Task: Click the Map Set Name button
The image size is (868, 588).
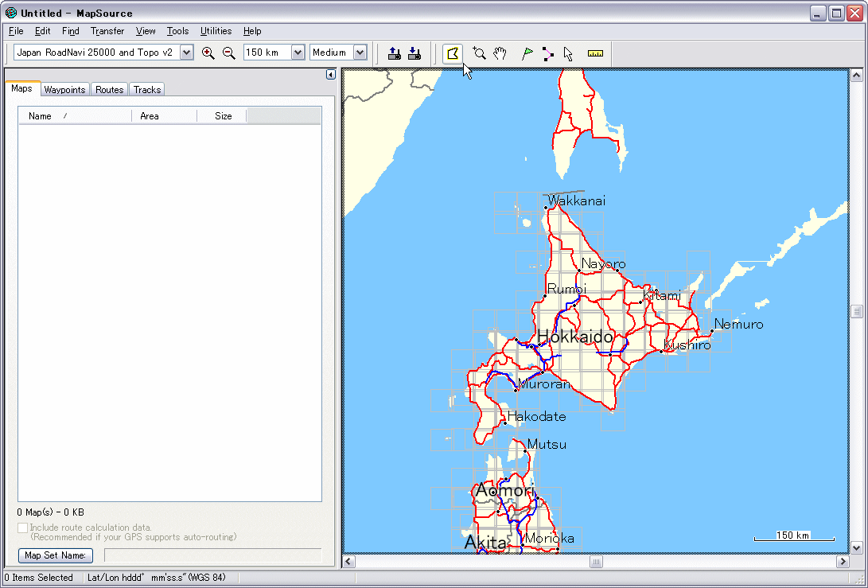Action: coord(56,555)
